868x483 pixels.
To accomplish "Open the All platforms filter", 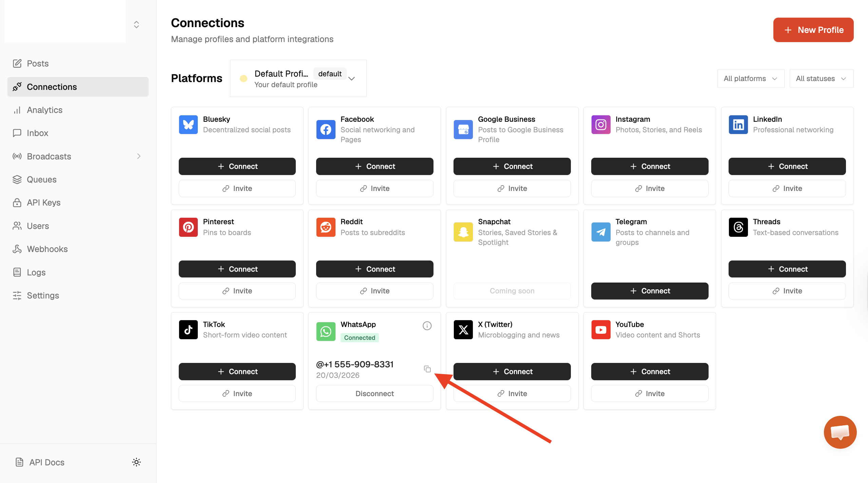I will pos(750,78).
